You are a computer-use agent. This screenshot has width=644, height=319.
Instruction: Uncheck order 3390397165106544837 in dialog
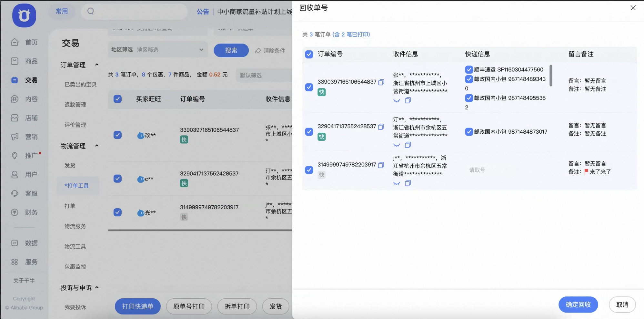tap(309, 87)
